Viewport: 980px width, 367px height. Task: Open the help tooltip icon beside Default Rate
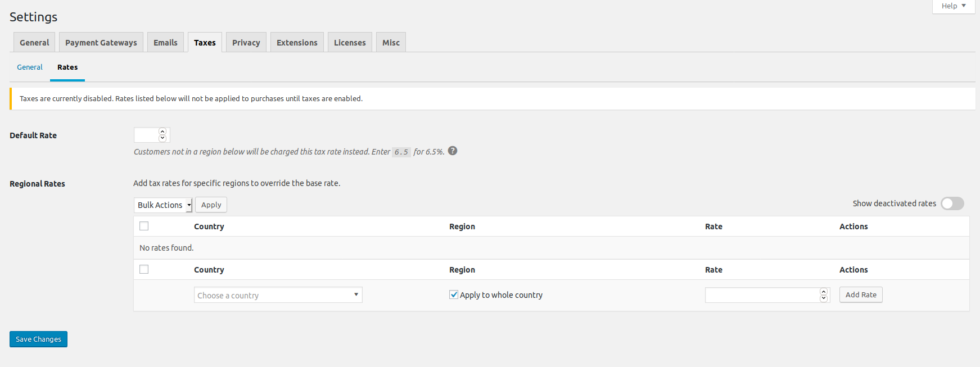(x=453, y=151)
